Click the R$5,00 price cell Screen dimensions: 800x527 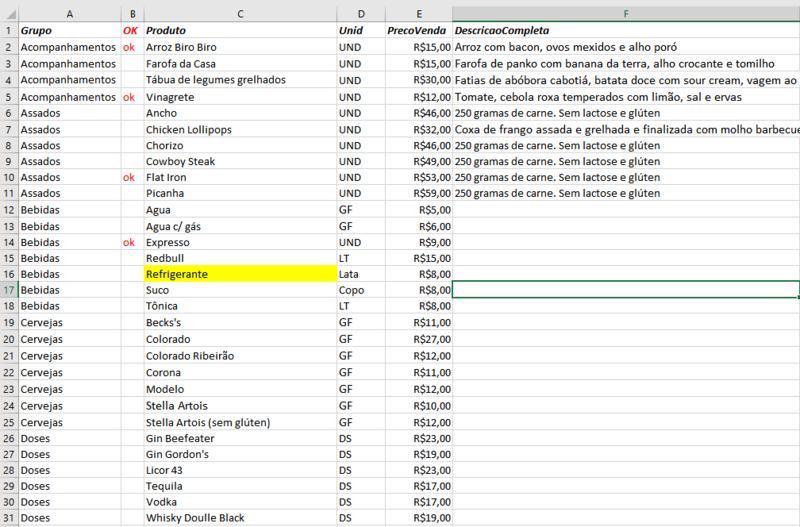pos(419,210)
